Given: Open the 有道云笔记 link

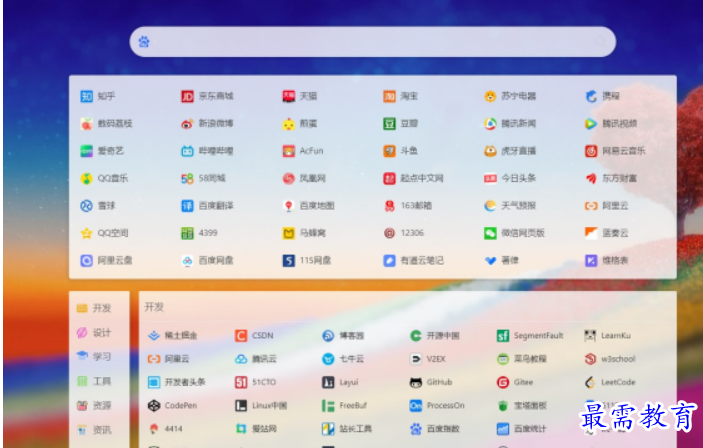Looking at the screenshot, I should tap(413, 260).
